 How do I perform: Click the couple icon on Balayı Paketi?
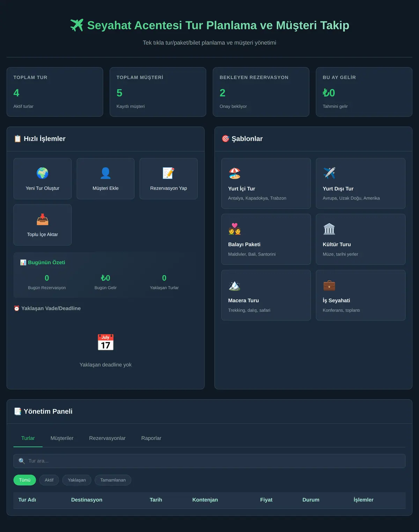235,229
